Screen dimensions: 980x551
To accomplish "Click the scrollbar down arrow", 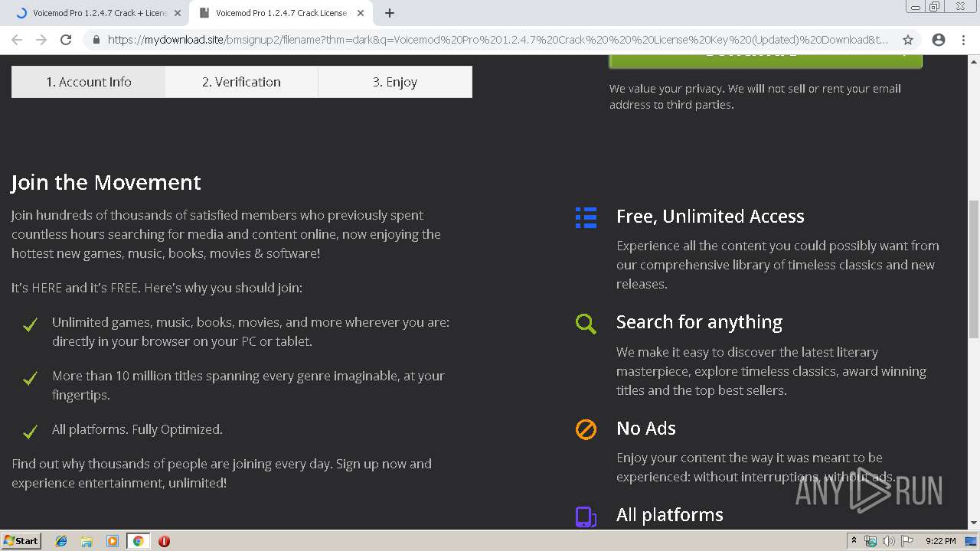I will pos(973,523).
